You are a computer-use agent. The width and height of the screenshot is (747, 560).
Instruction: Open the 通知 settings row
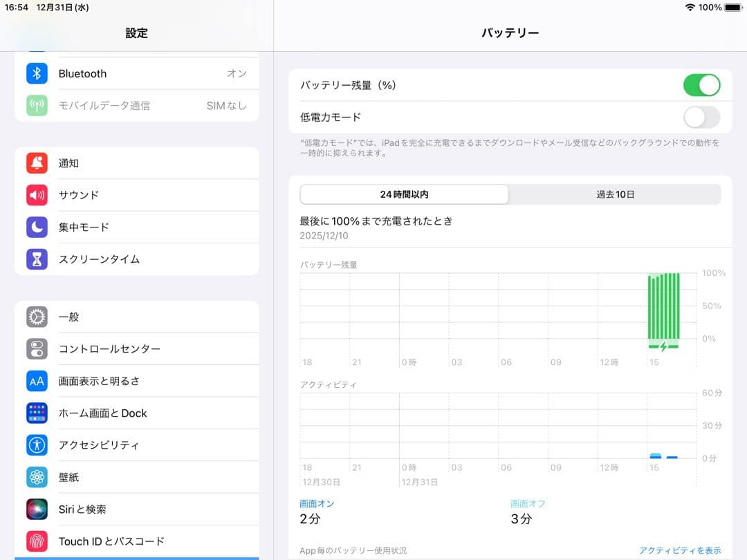point(137,163)
